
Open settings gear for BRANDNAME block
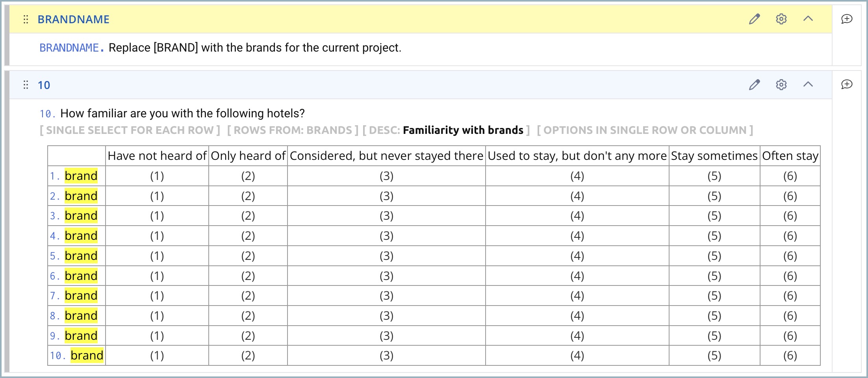(x=781, y=19)
